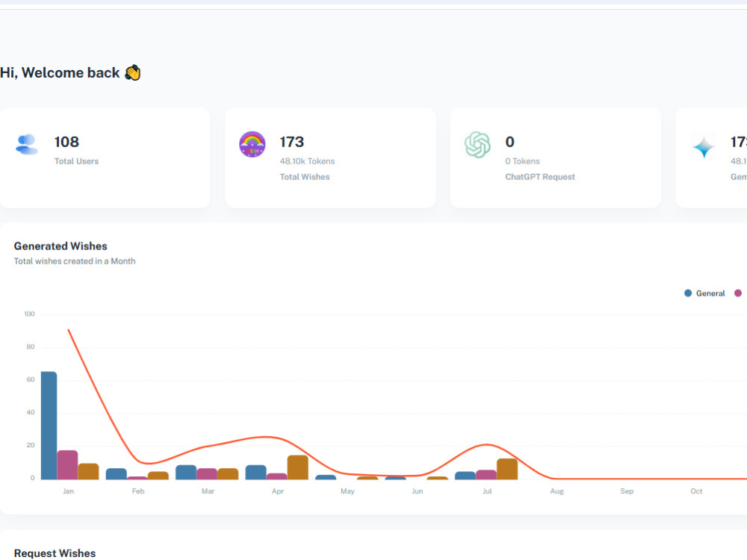Click the Gemini sparkle icon
Screen dimensions: 747x560
click(x=704, y=146)
